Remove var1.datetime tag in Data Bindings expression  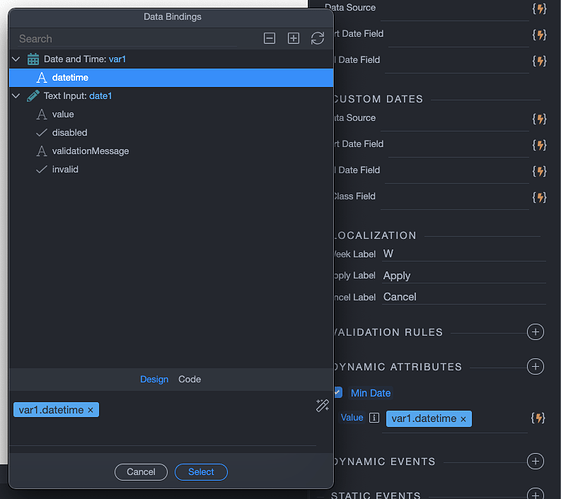[x=91, y=410]
